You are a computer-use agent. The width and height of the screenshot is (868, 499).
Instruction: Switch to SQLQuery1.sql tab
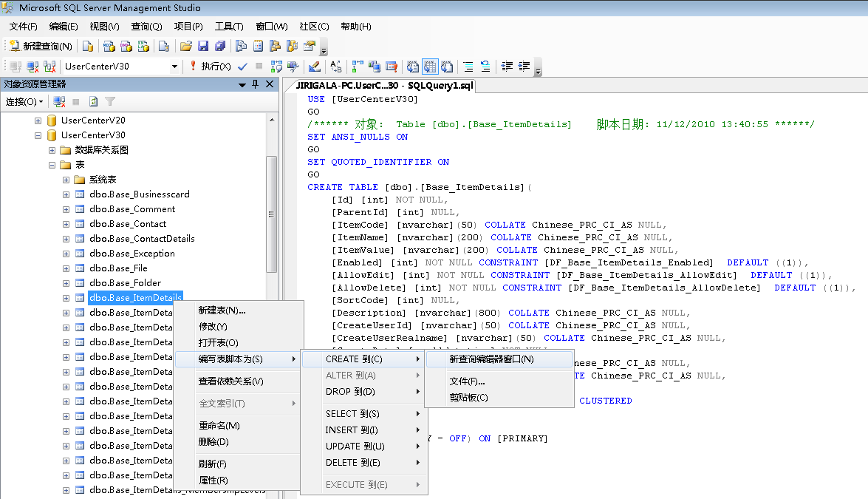click(x=384, y=86)
